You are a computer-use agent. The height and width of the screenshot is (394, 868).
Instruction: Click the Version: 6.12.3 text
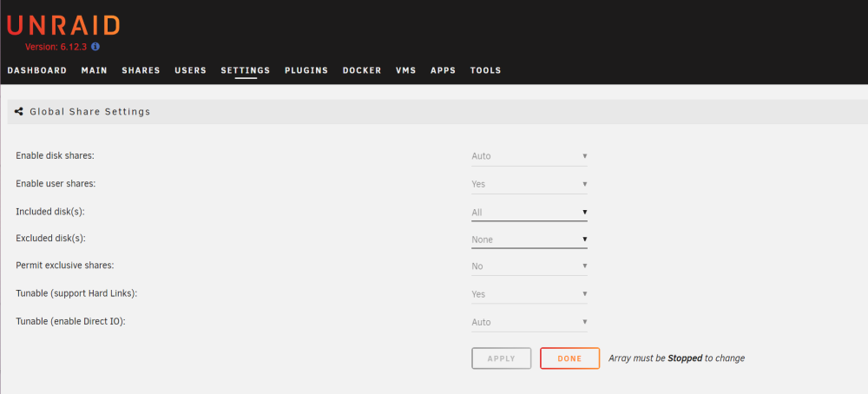coord(56,47)
